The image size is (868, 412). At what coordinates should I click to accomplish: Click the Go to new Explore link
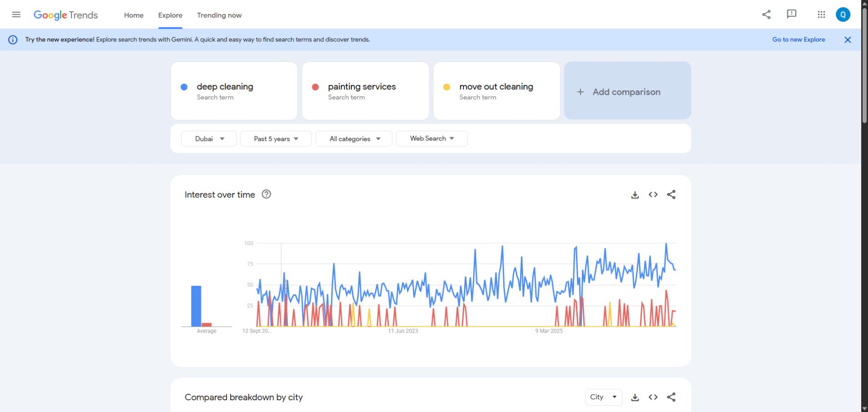[798, 40]
